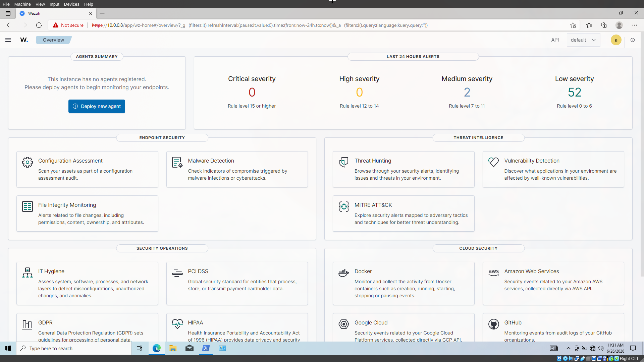Reload the page with the refresh button
This screenshot has width=644, height=362.
coord(39,25)
